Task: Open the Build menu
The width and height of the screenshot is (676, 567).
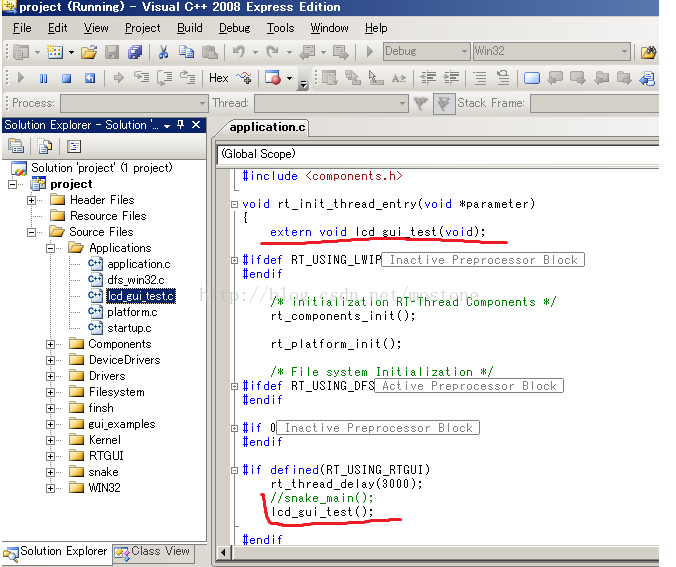Action: 190,28
